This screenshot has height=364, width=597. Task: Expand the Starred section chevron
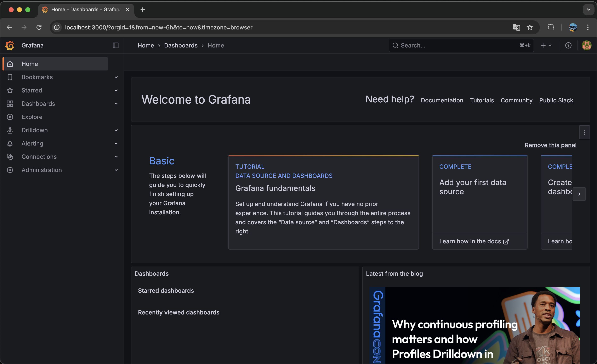tap(116, 90)
